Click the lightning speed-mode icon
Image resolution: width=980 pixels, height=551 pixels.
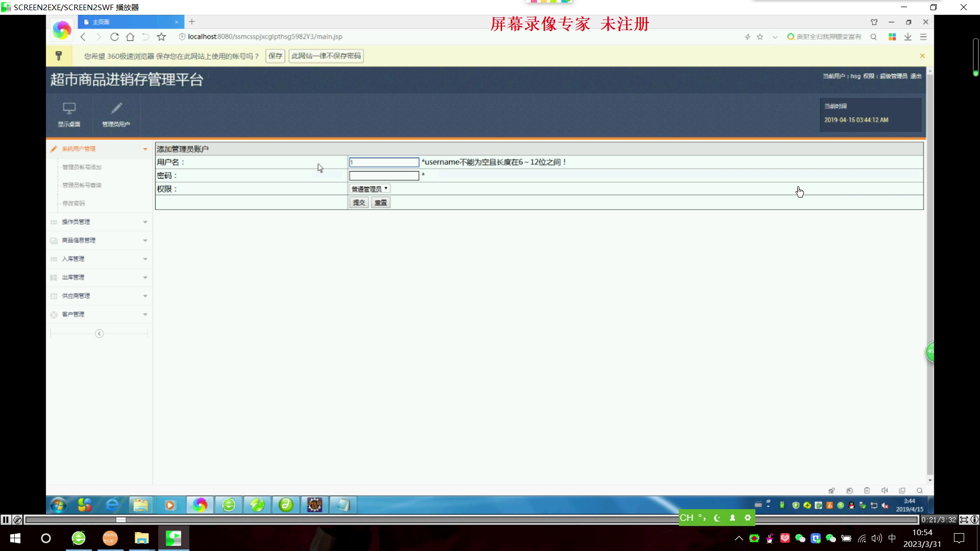pos(747,37)
